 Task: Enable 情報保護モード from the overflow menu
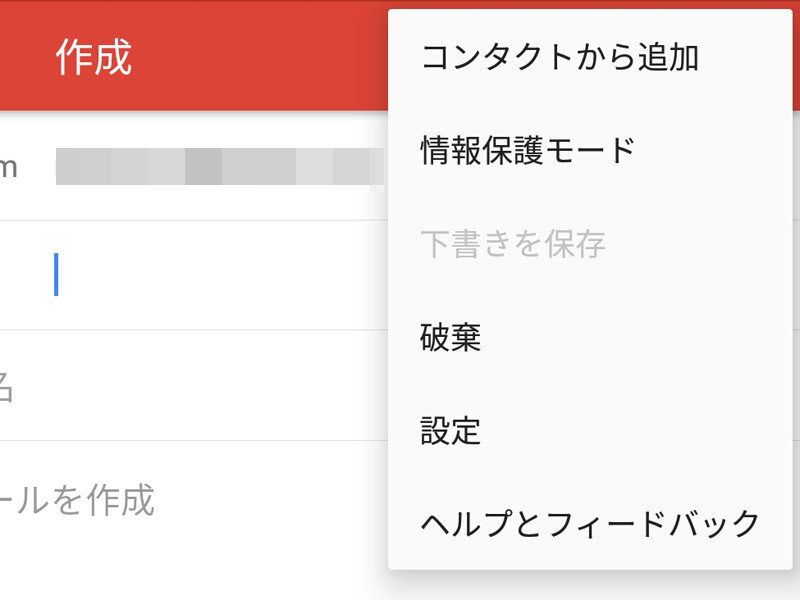[x=528, y=150]
